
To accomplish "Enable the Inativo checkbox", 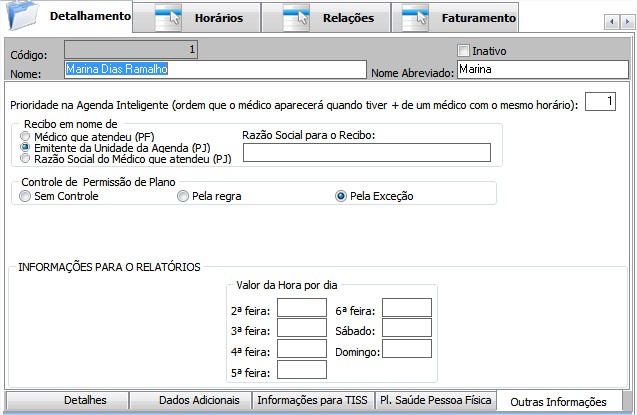I will tap(463, 50).
